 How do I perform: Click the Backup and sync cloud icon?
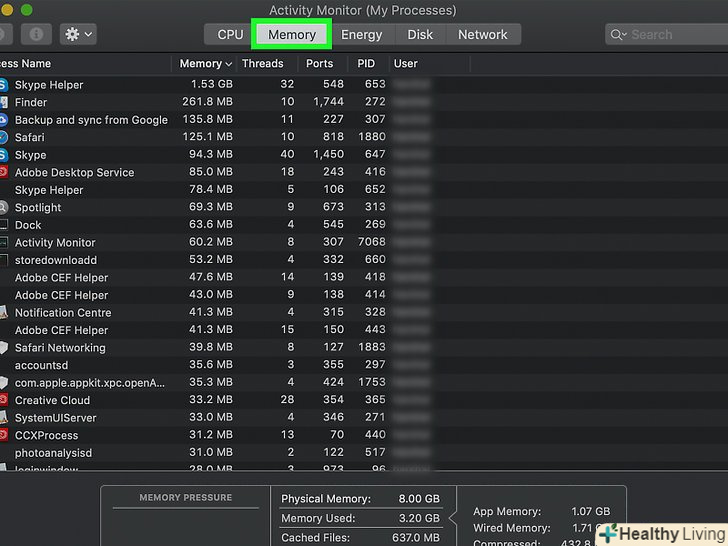[x=4, y=120]
